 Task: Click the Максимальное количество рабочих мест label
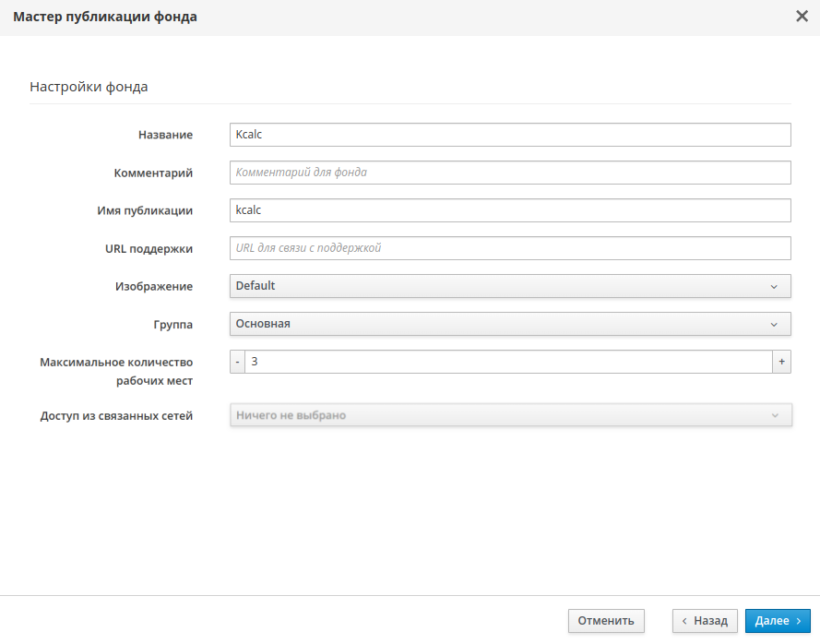click(116, 371)
